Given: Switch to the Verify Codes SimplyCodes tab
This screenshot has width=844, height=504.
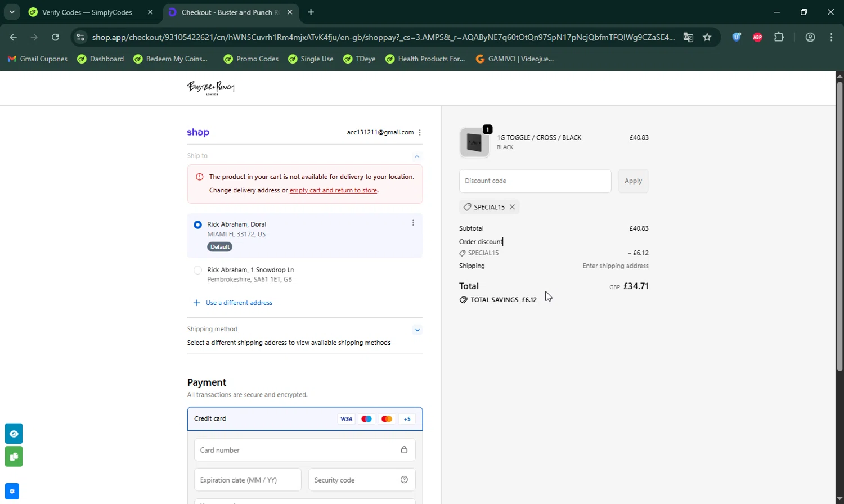Looking at the screenshot, I should point(87,12).
